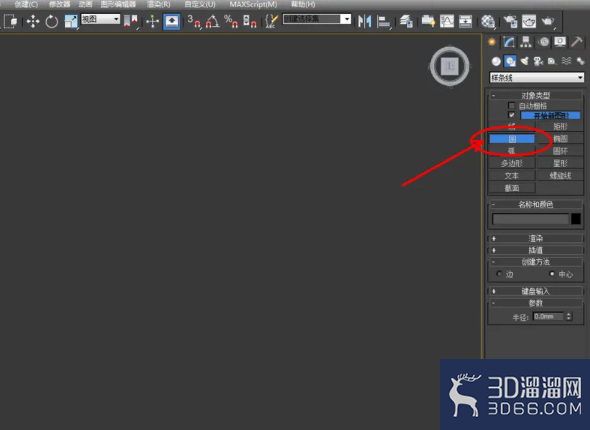Toggle the Graphite ribbon icon
590x430 pixels.
(x=428, y=21)
